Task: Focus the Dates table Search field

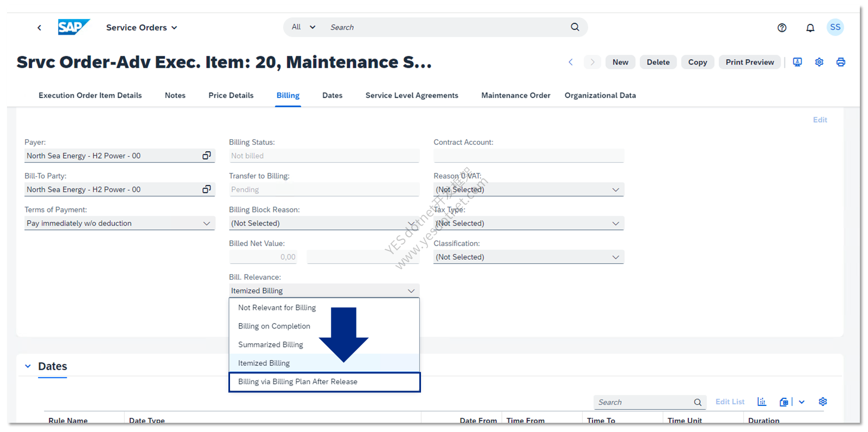Action: (643, 402)
